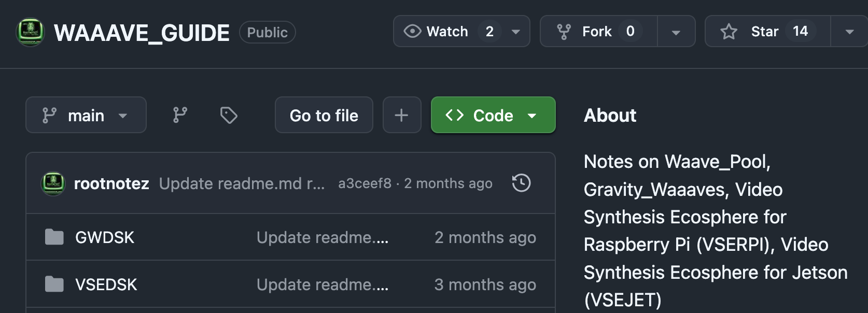Open the rootnotez author link
868x313 pixels.
[111, 183]
